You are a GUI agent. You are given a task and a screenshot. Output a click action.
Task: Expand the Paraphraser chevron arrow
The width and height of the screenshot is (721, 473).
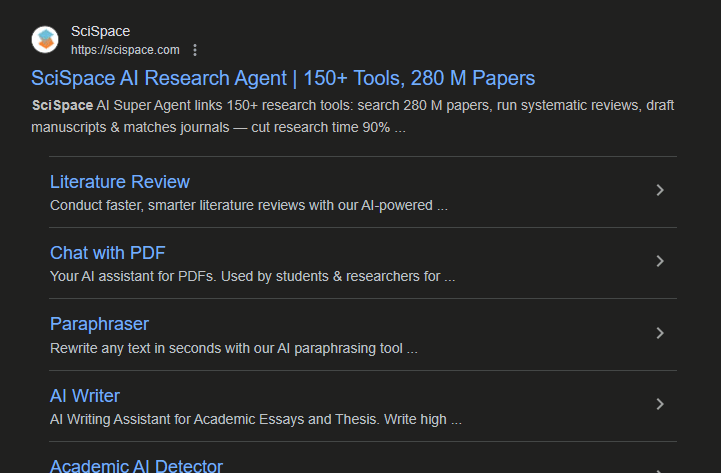tap(660, 333)
